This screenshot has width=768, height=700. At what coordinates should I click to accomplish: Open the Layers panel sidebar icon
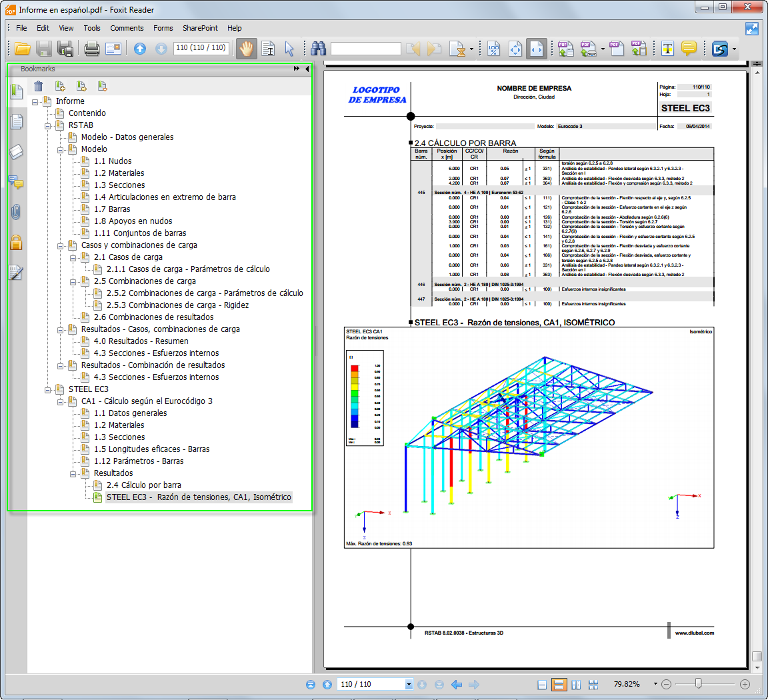[16, 153]
